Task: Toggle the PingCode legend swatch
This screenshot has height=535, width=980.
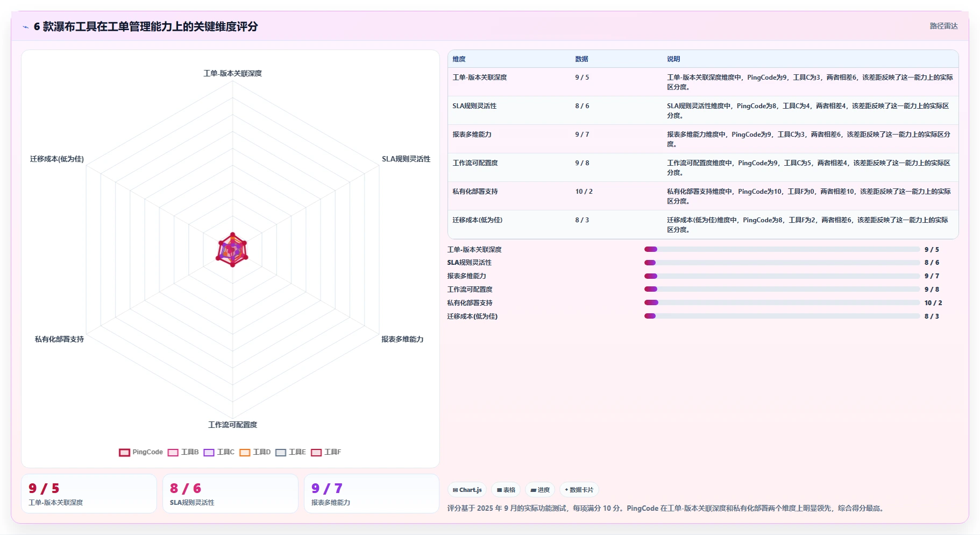Action: click(x=125, y=452)
